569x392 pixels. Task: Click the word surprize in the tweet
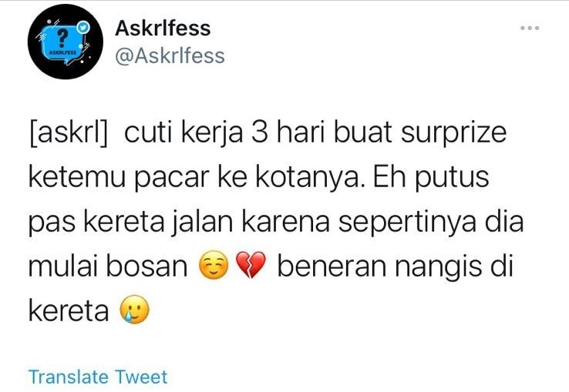[x=453, y=134]
